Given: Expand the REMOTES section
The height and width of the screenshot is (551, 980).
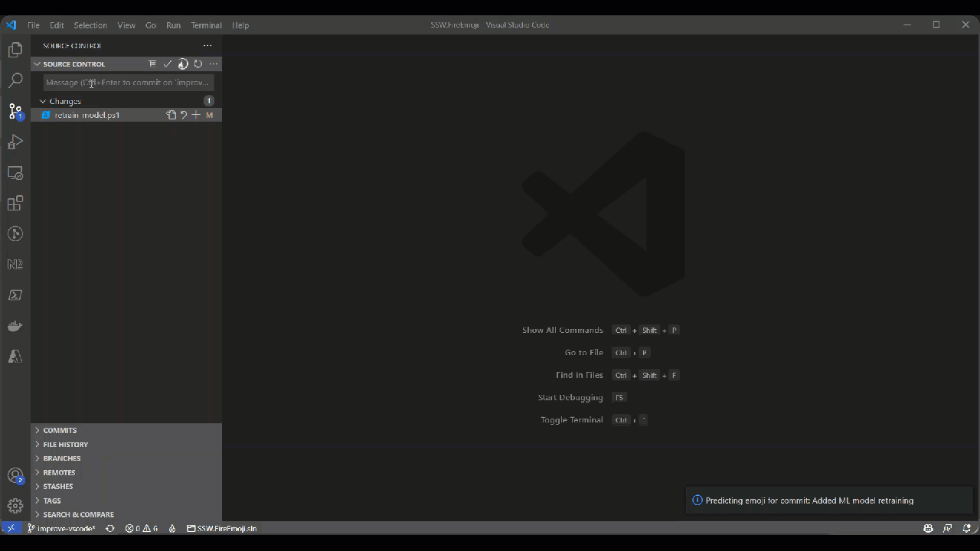Looking at the screenshot, I should coord(126,473).
